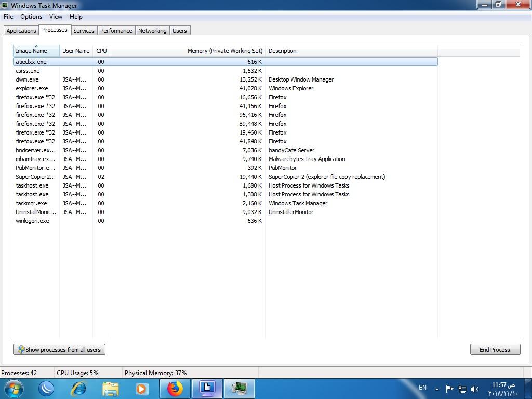Open Windows Media Player from the taskbar
This screenshot has height=399, width=532.
pyautogui.click(x=141, y=388)
